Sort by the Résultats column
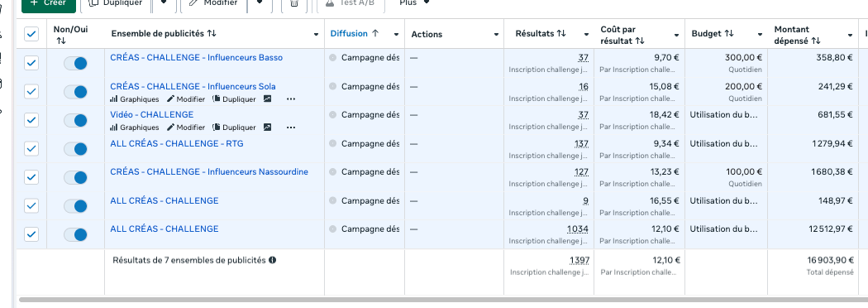 (x=561, y=34)
